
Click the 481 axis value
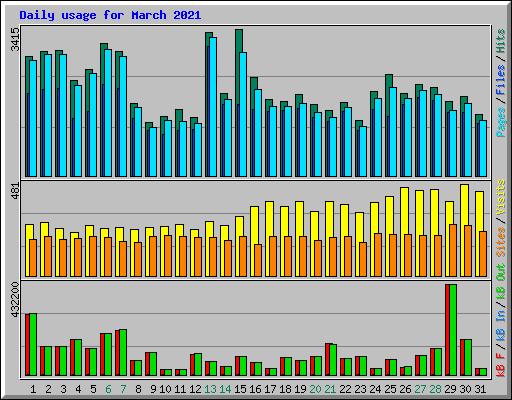coord(15,191)
